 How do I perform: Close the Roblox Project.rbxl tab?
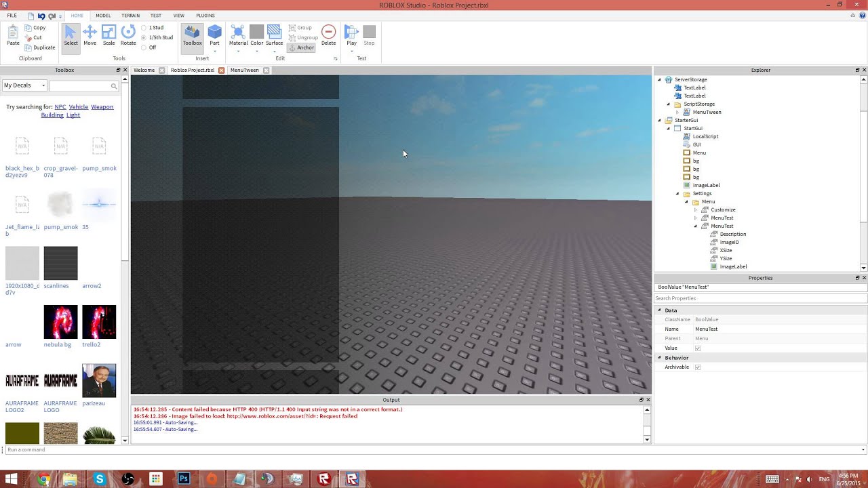pos(221,70)
